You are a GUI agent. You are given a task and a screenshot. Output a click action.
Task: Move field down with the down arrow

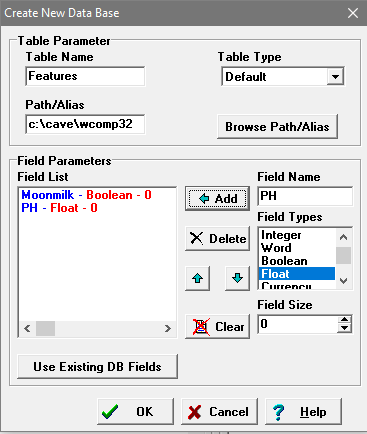pos(237,278)
